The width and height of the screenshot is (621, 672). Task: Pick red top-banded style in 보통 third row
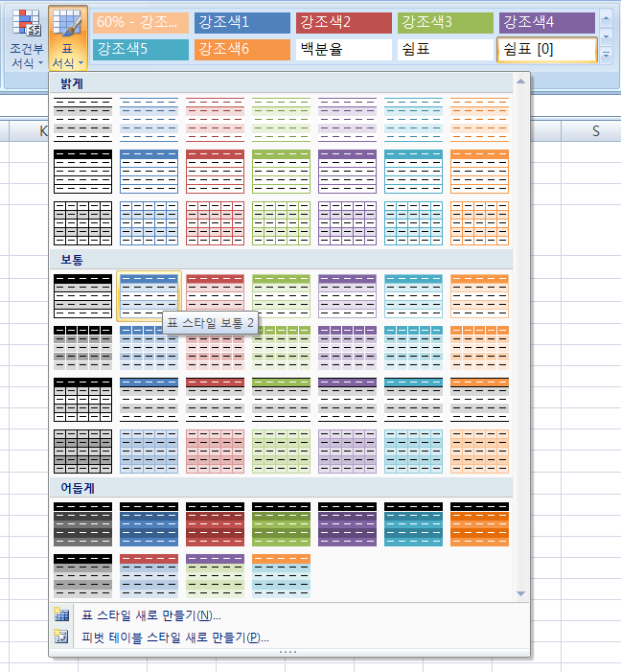(x=215, y=400)
